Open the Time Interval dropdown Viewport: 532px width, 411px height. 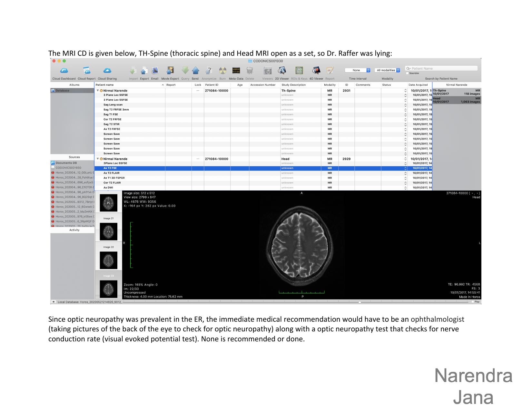357,70
